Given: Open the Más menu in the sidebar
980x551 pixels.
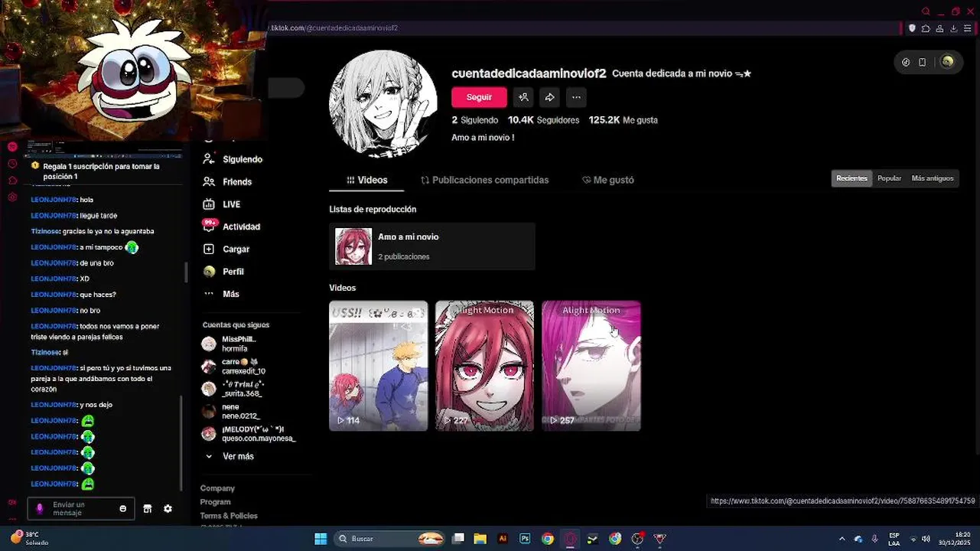Looking at the screenshot, I should pyautogui.click(x=221, y=294).
